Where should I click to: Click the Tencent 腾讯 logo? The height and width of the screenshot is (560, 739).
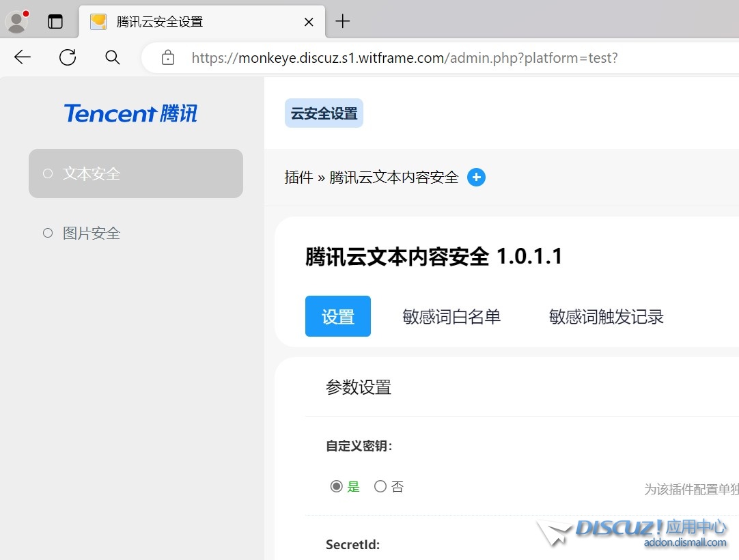point(130,113)
